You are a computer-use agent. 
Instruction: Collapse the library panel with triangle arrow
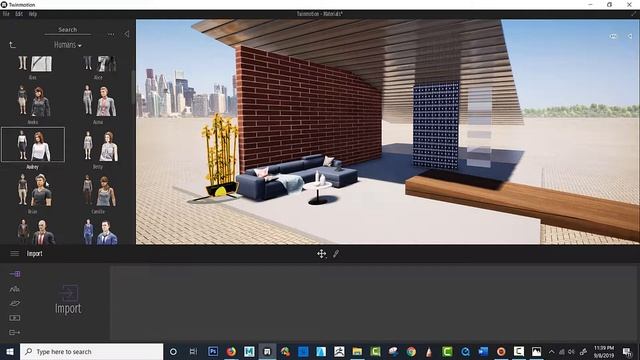[127, 34]
